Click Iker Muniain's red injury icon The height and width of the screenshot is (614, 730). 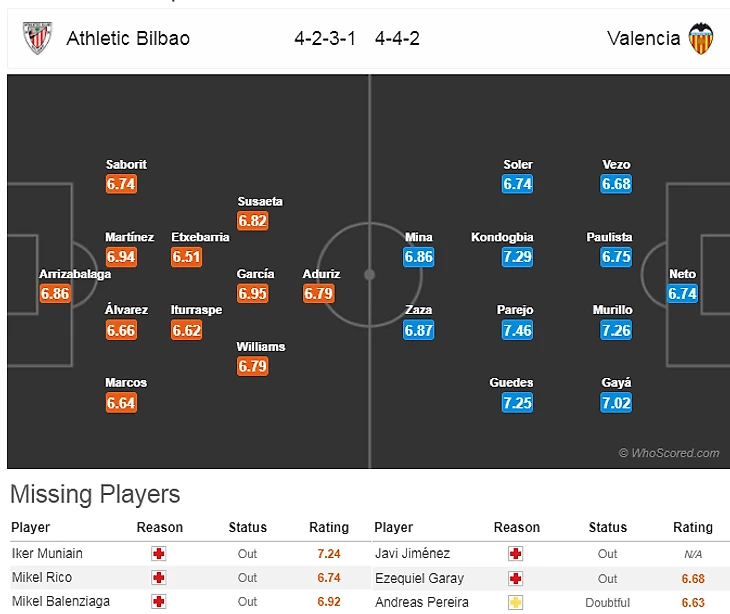pos(159,553)
